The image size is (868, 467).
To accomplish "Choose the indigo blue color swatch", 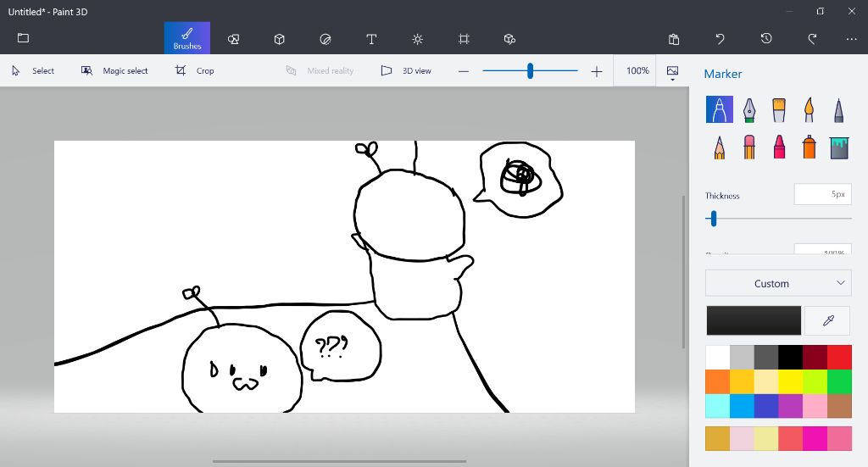I will 766,406.
